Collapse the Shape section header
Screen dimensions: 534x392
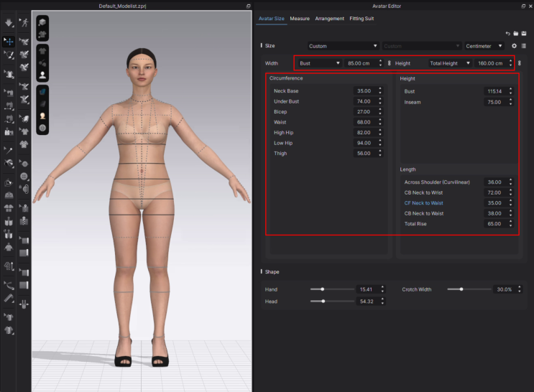[273, 271]
